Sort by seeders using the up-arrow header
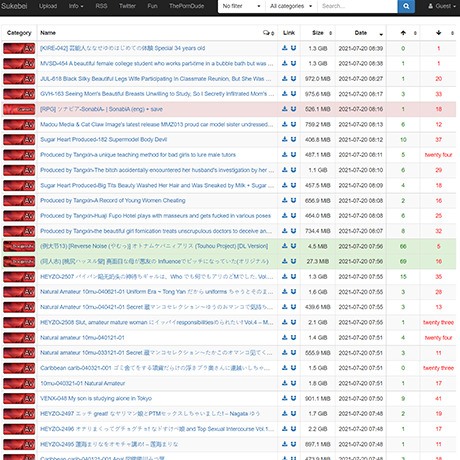Image resolution: width=460 pixels, height=460 pixels. coord(403,33)
